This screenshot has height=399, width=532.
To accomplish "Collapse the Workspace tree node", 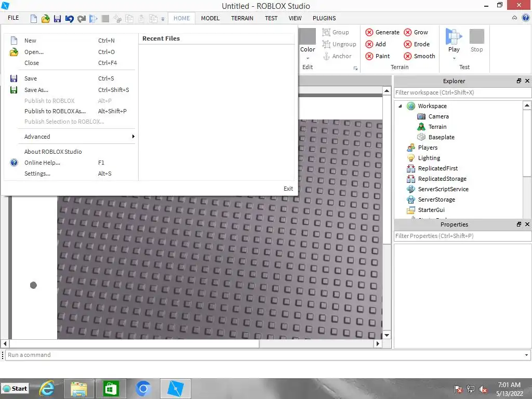I will (401, 106).
